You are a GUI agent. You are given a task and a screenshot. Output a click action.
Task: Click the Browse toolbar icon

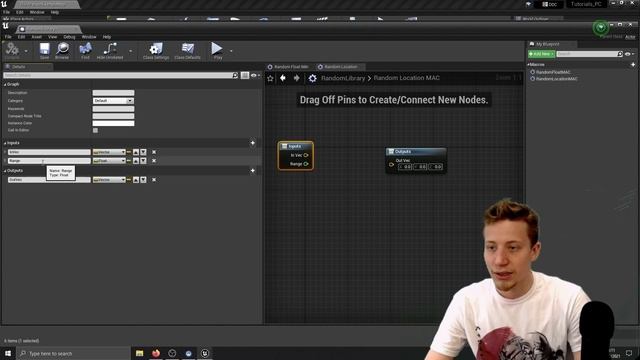pos(62,51)
